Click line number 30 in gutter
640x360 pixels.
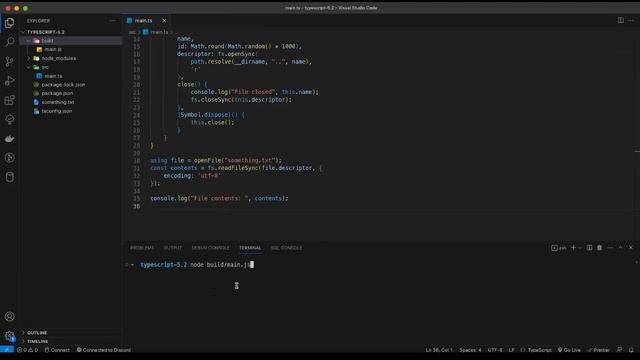(136, 160)
